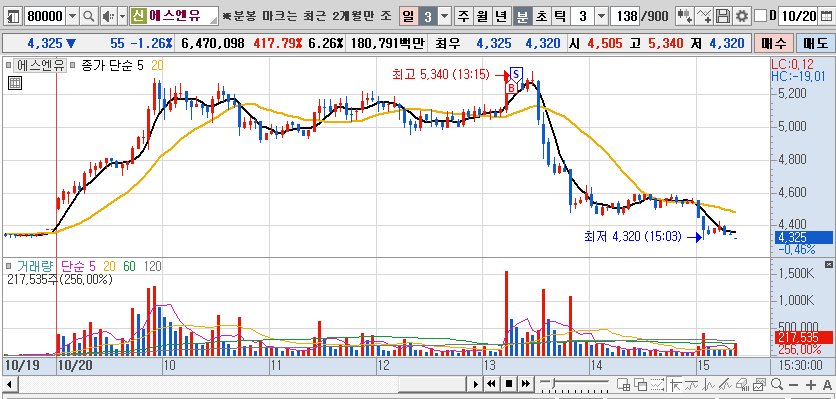Select the 년 (yearly) chart tab

(x=501, y=17)
